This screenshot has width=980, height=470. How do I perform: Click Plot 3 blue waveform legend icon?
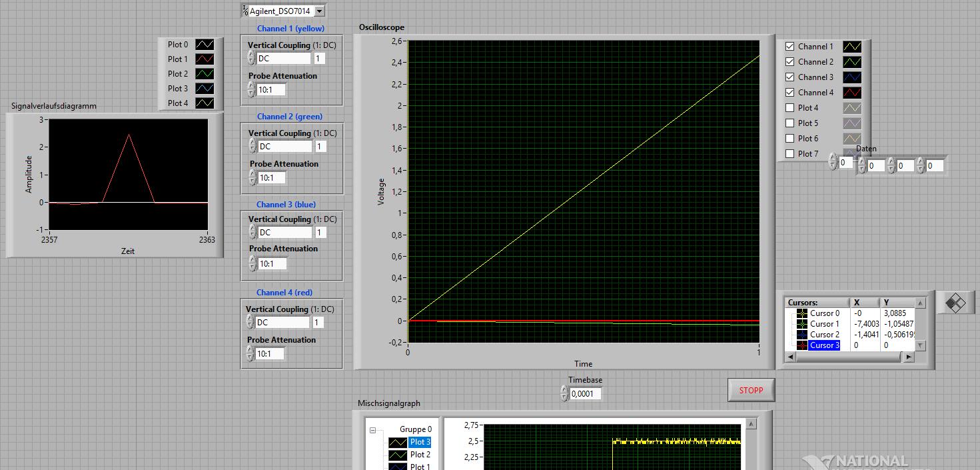(205, 89)
